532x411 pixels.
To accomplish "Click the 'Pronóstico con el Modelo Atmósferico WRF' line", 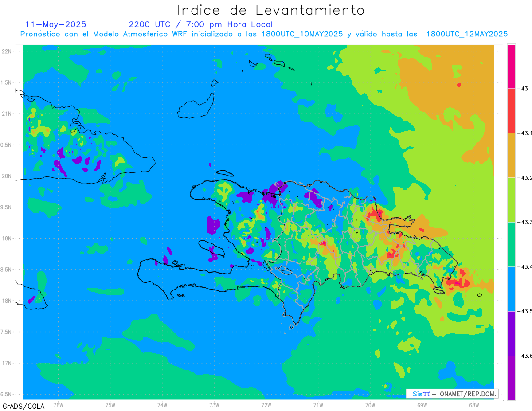I will [264, 34].
